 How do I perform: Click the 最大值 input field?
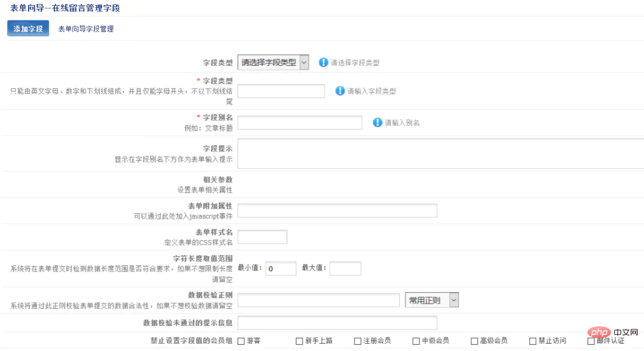[345, 268]
